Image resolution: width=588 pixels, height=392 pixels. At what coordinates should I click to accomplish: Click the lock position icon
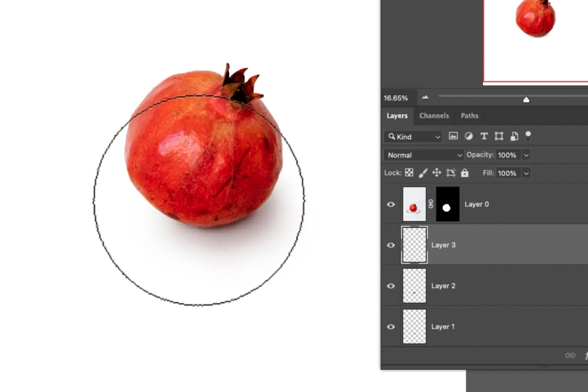coord(436,173)
